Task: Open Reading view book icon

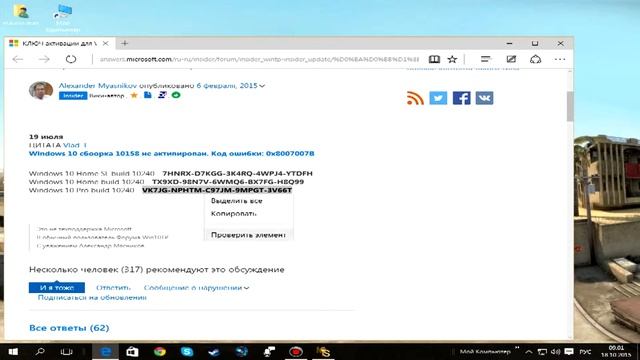Action: point(434,60)
